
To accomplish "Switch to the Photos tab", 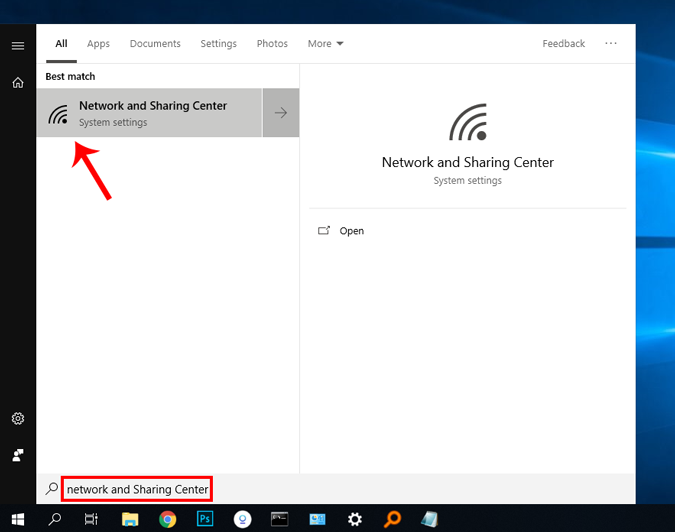I will pos(272,43).
